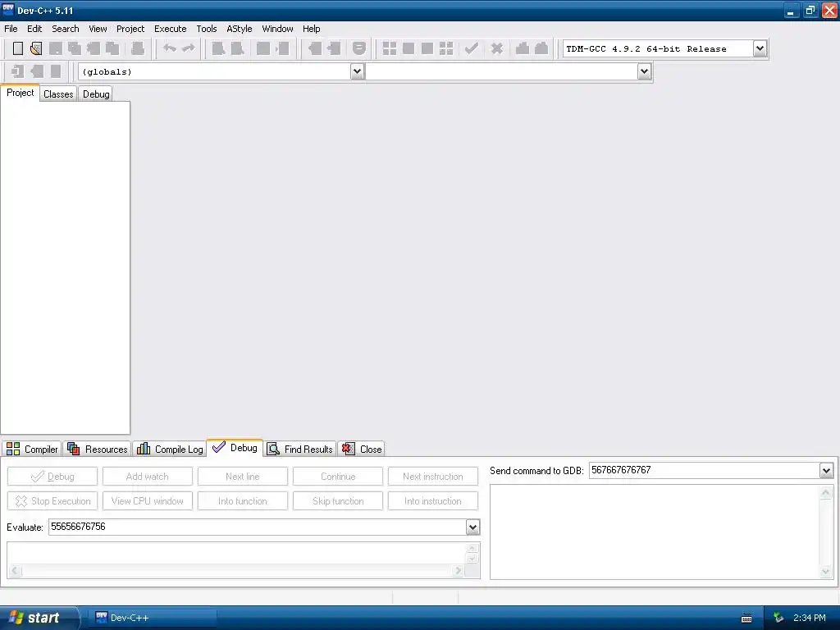Open the empty function list dropdown
This screenshot has height=630, width=840.
[644, 71]
